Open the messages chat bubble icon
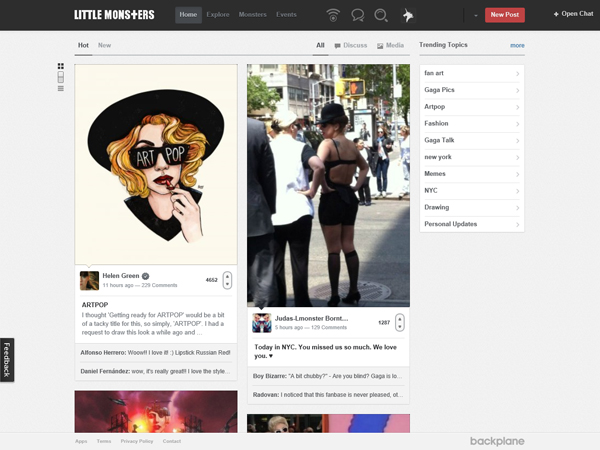This screenshot has width=600, height=450. point(357,15)
